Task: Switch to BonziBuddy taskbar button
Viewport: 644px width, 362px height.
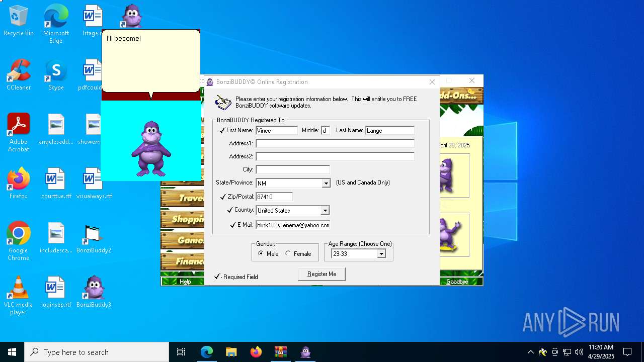Action: (x=305, y=352)
